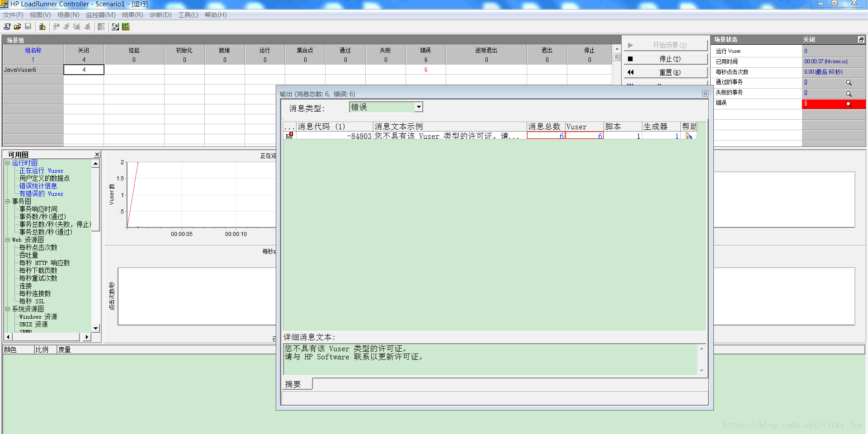This screenshot has height=434, width=868.
Task: Open the 文件(F) menu
Action: tap(13, 15)
